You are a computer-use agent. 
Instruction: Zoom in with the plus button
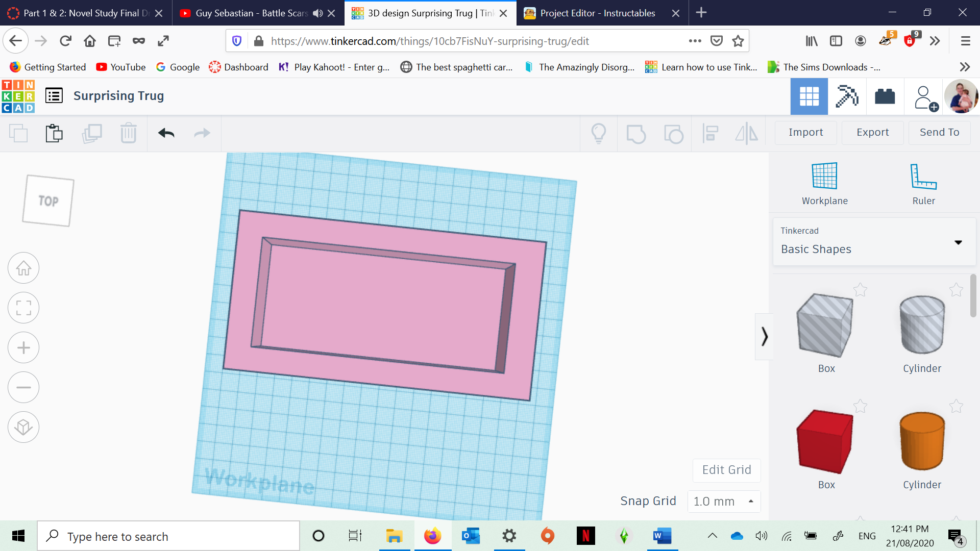click(x=23, y=347)
